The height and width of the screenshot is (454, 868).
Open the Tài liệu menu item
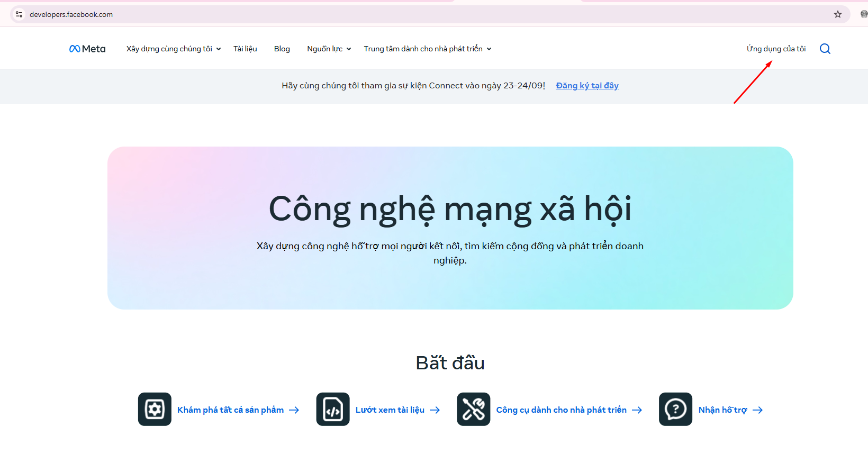245,49
